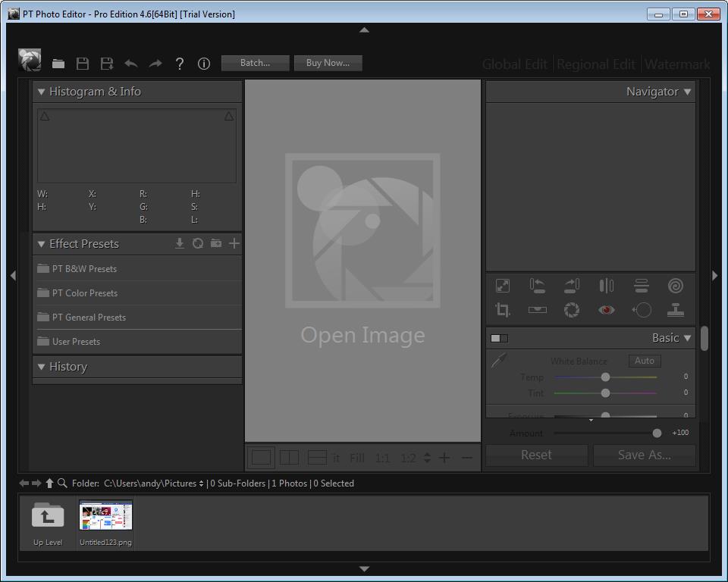The height and width of the screenshot is (582, 728).
Task: Click the Save As... button
Action: 645,455
